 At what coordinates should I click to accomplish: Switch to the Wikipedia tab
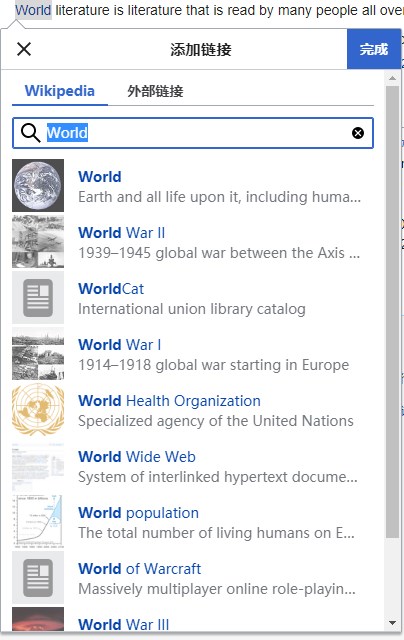(x=60, y=91)
